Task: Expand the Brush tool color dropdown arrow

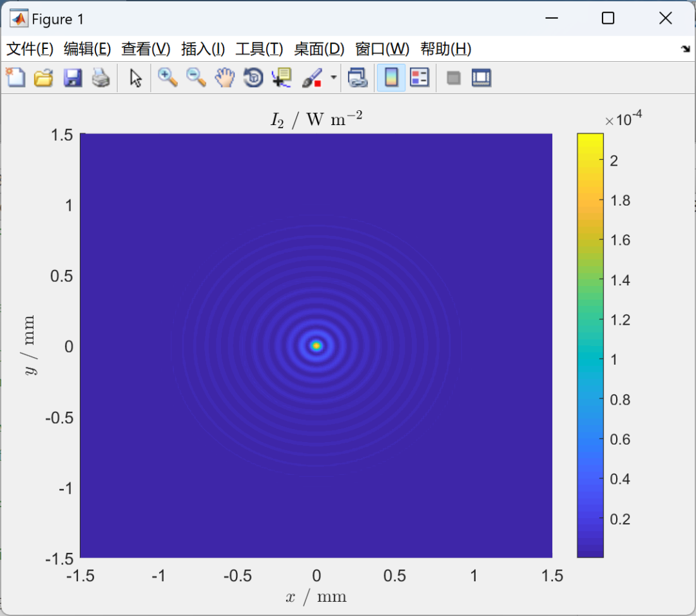Action: click(x=333, y=78)
